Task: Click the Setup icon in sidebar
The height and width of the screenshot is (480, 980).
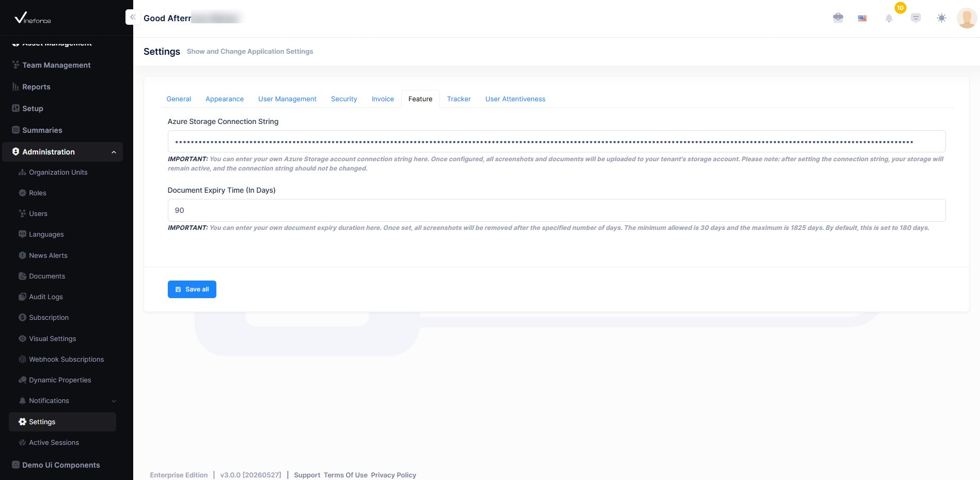Action: pyautogui.click(x=15, y=109)
